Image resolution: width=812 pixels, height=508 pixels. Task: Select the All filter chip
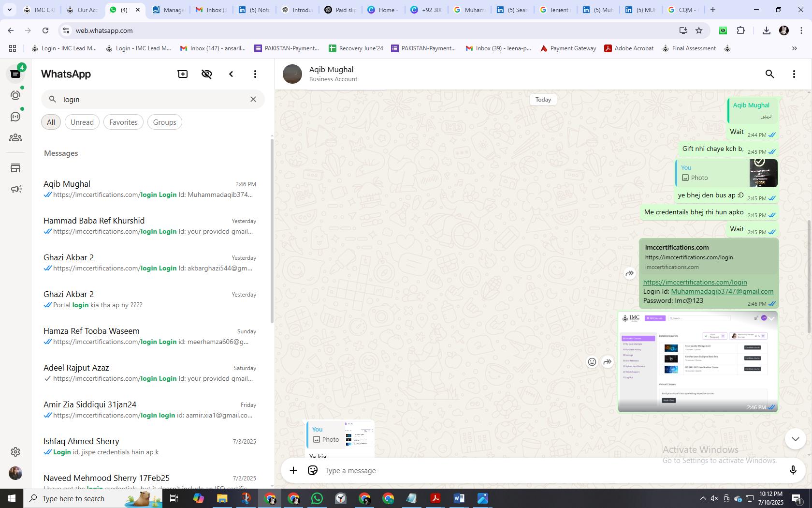pos(51,122)
